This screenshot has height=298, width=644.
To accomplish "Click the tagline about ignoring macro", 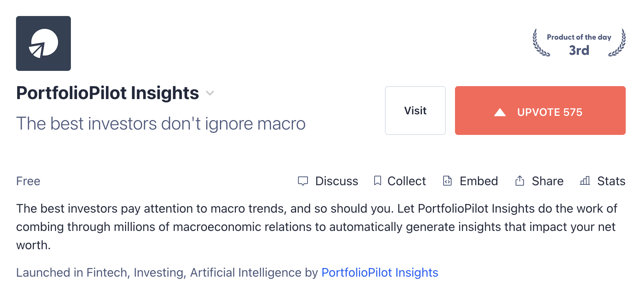I will point(160,123).
